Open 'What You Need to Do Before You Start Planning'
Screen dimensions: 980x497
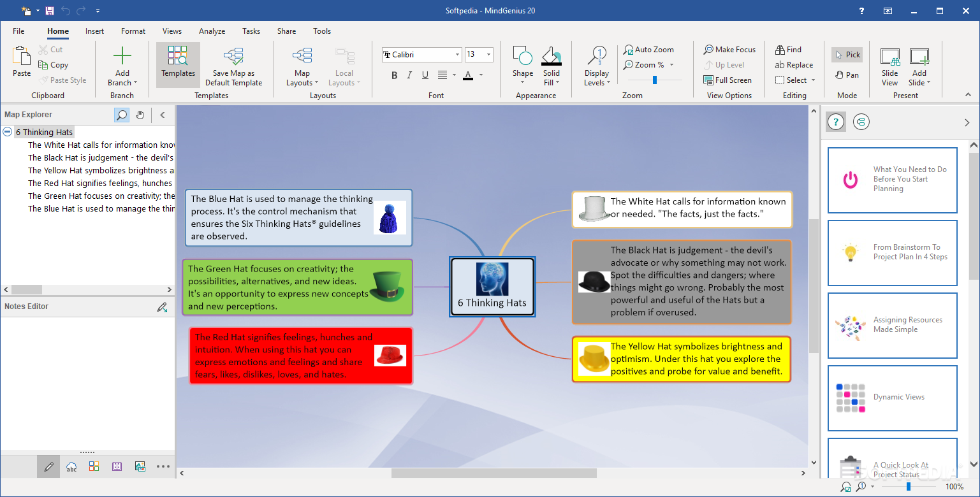pyautogui.click(x=893, y=180)
